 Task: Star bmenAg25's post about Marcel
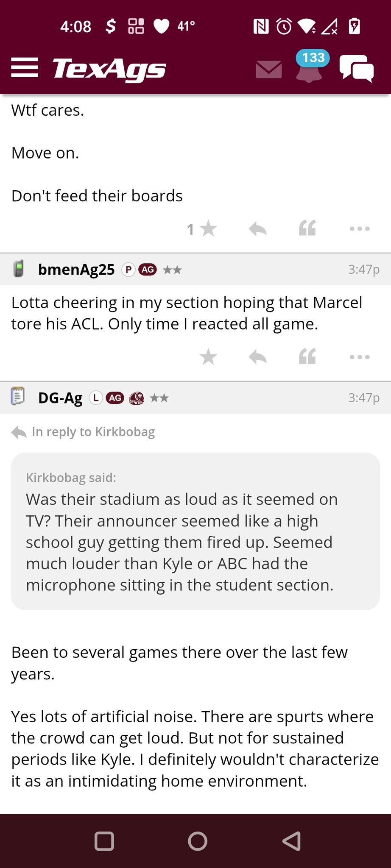208,357
